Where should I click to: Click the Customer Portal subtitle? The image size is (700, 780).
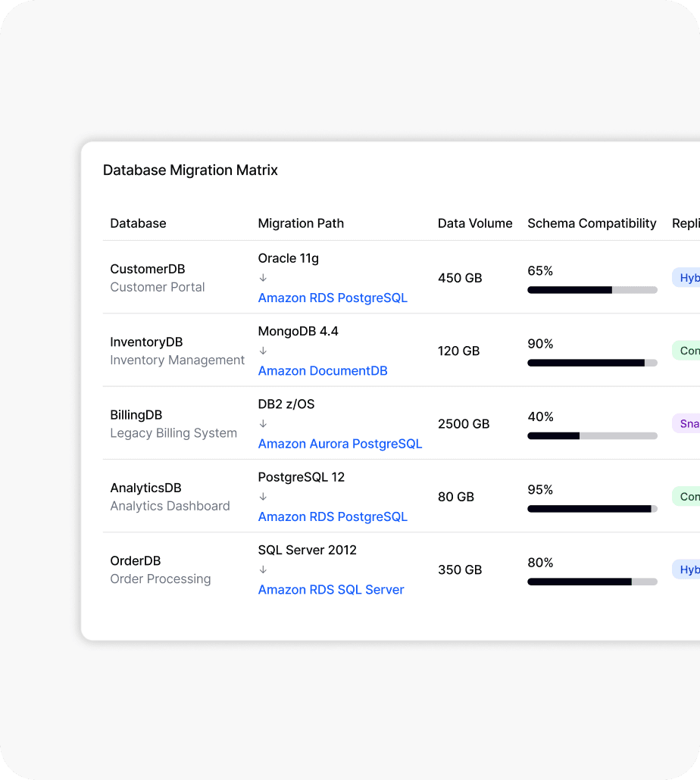(x=158, y=287)
